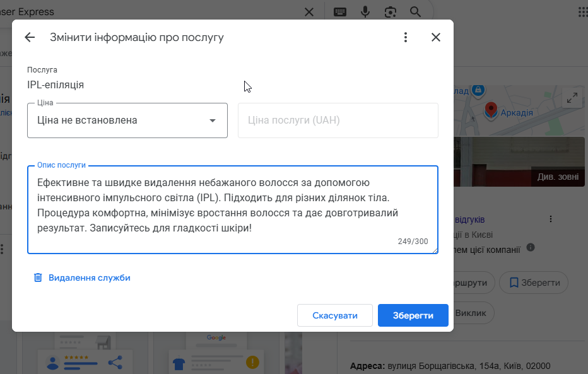Open the Google apps grid icon

(582, 12)
